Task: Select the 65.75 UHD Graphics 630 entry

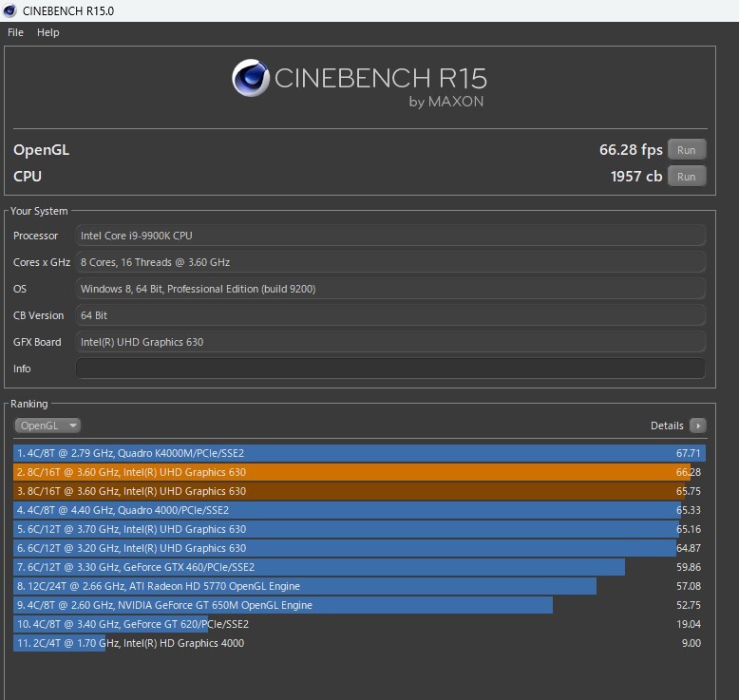Action: point(359,491)
